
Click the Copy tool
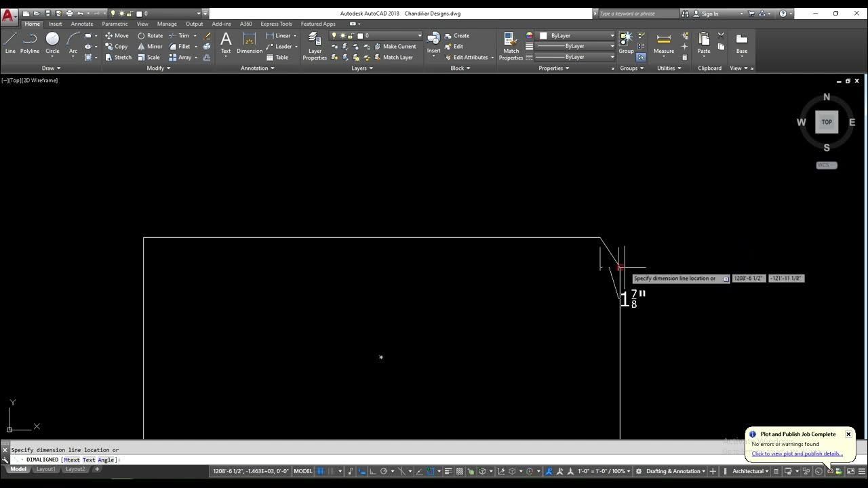pyautogui.click(x=117, y=47)
